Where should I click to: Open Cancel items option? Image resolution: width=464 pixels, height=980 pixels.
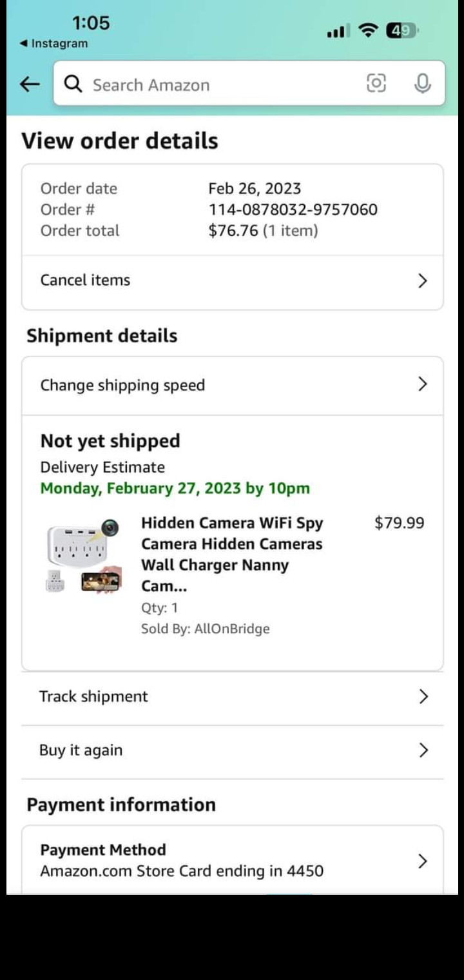[x=232, y=280]
